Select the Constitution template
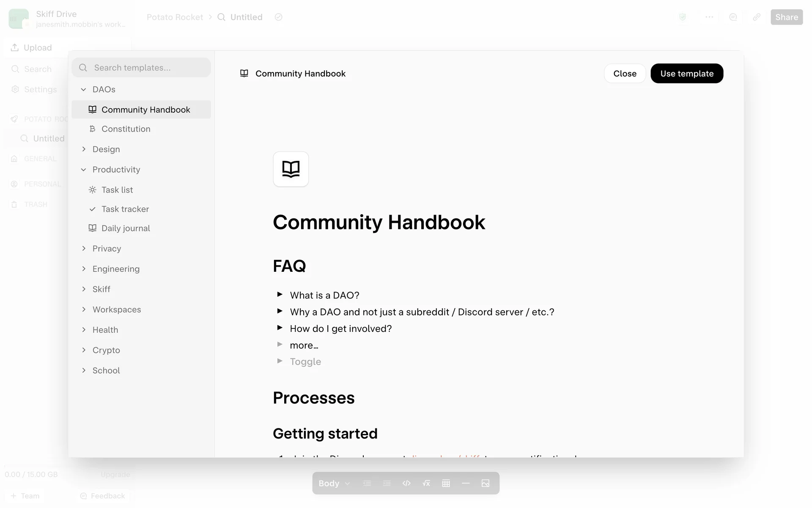812x508 pixels. point(126,129)
